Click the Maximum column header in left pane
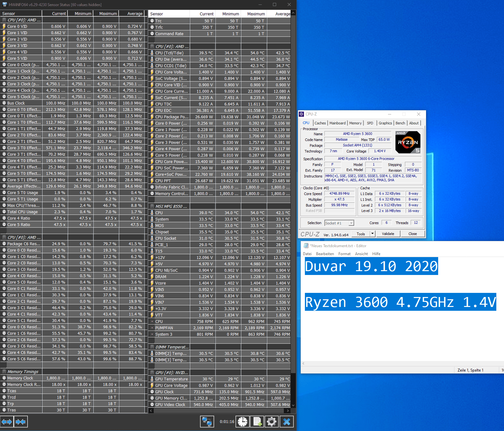 pos(108,13)
